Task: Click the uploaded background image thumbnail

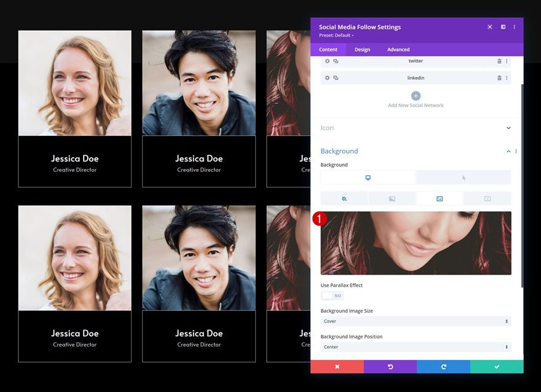Action: (x=416, y=243)
